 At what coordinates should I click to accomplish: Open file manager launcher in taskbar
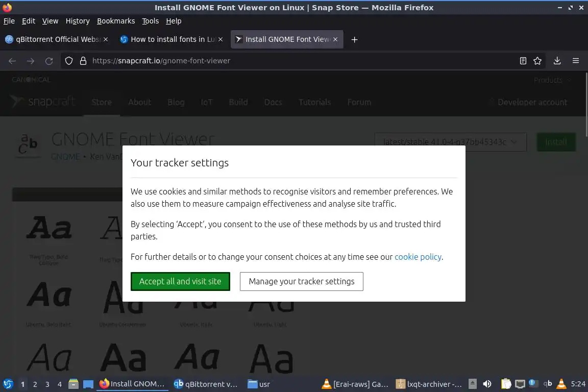73,384
